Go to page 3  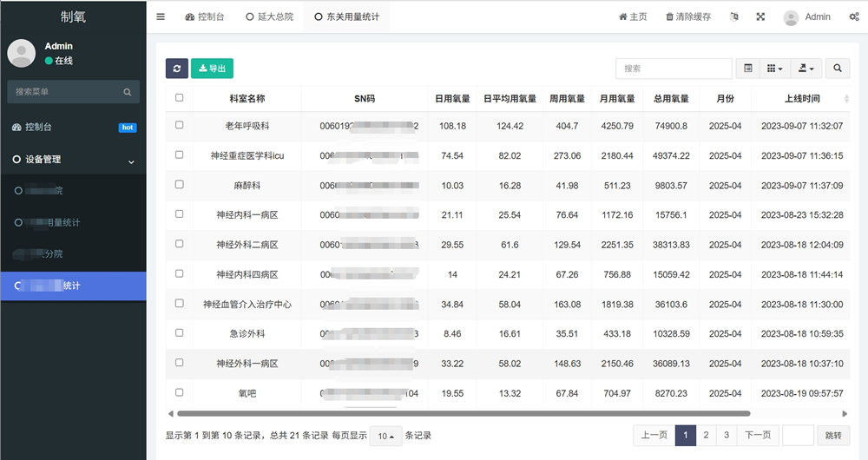coord(727,435)
